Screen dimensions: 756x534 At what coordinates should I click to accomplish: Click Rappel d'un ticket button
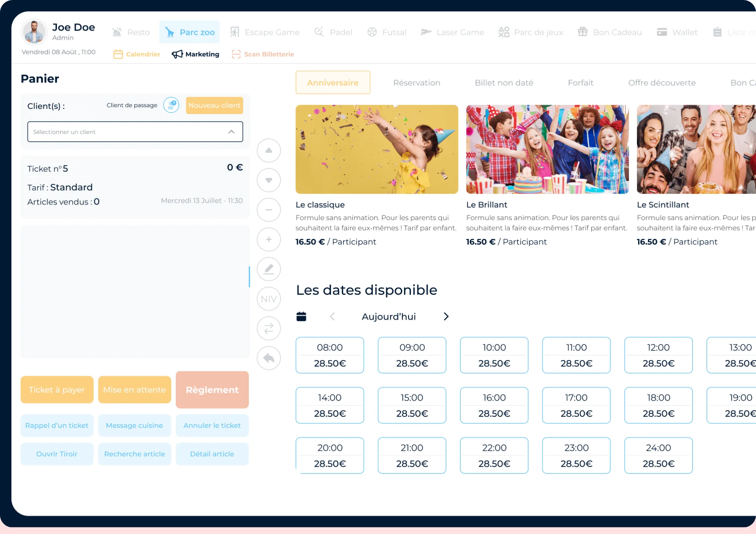57,425
